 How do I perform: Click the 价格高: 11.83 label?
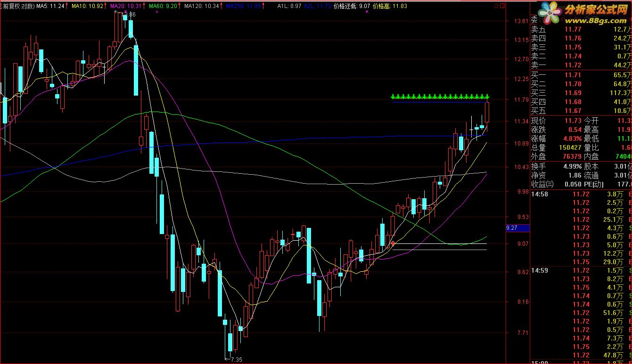click(390, 6)
